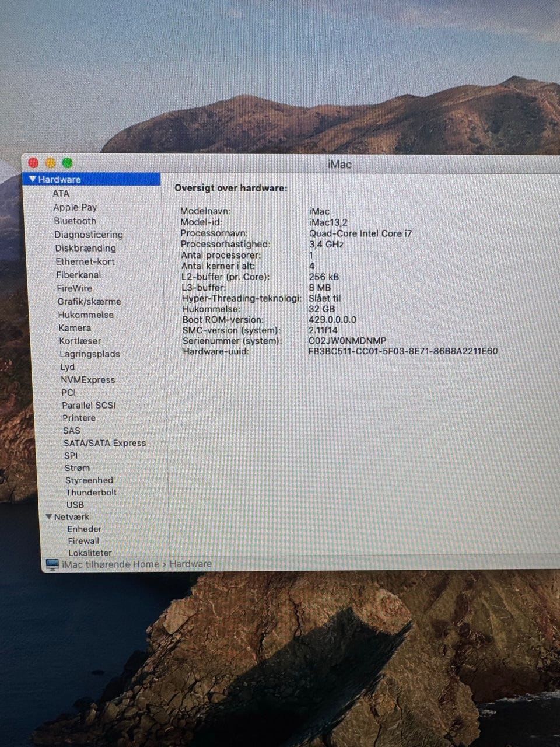Select Diagnosticering in the sidebar
The image size is (560, 747).
pyautogui.click(x=89, y=235)
